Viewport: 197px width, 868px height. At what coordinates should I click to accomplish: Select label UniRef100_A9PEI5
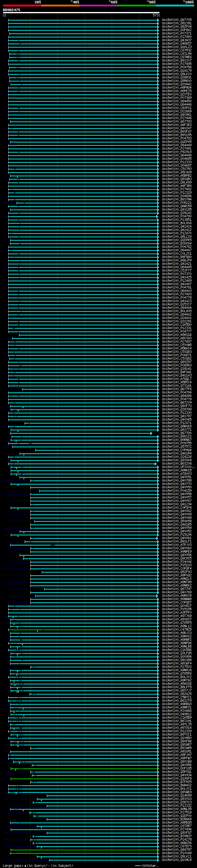177,91
